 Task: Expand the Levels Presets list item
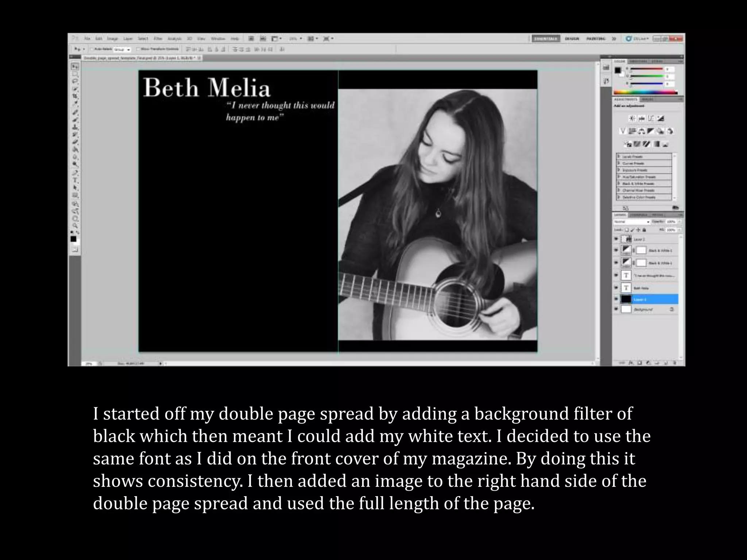pyautogui.click(x=619, y=156)
